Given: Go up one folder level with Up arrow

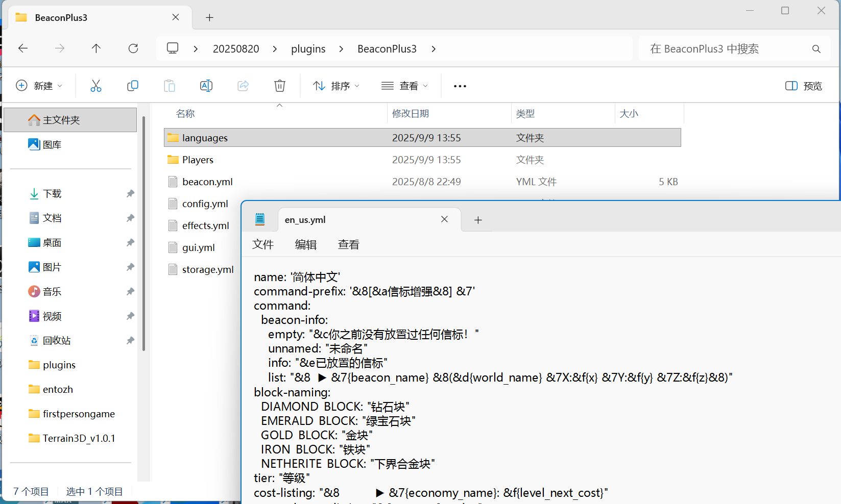Looking at the screenshot, I should (96, 48).
